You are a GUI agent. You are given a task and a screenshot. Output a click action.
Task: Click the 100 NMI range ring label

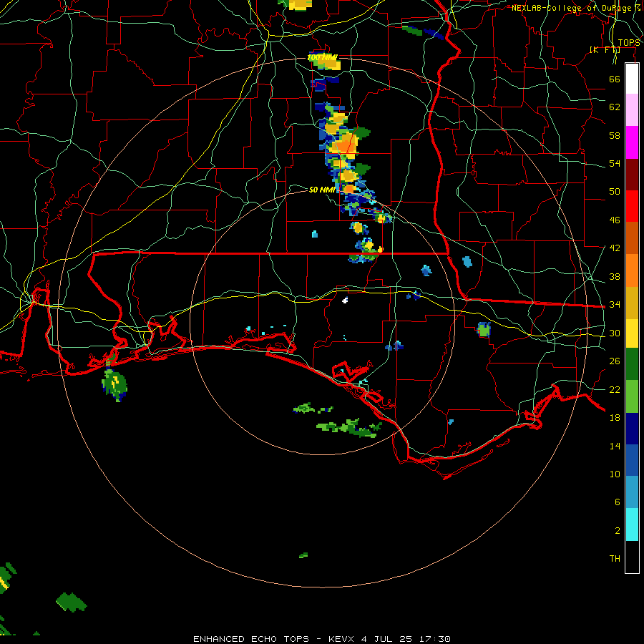click(x=323, y=57)
